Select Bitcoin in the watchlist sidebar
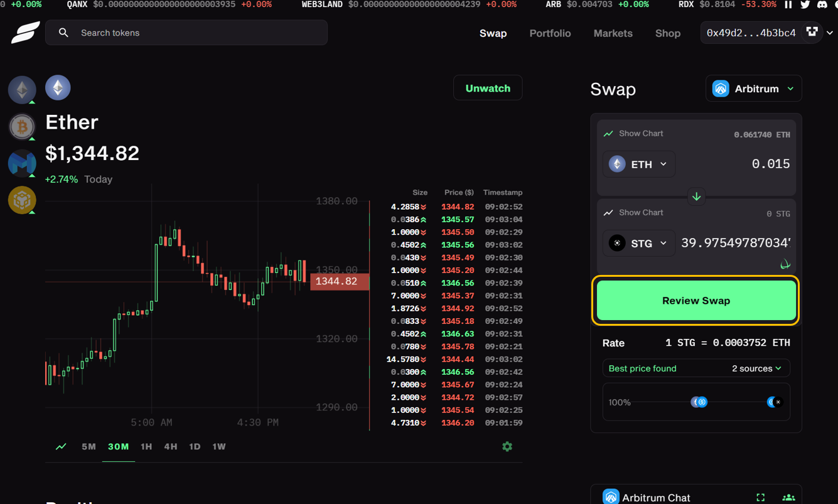838x504 pixels. pos(22,127)
